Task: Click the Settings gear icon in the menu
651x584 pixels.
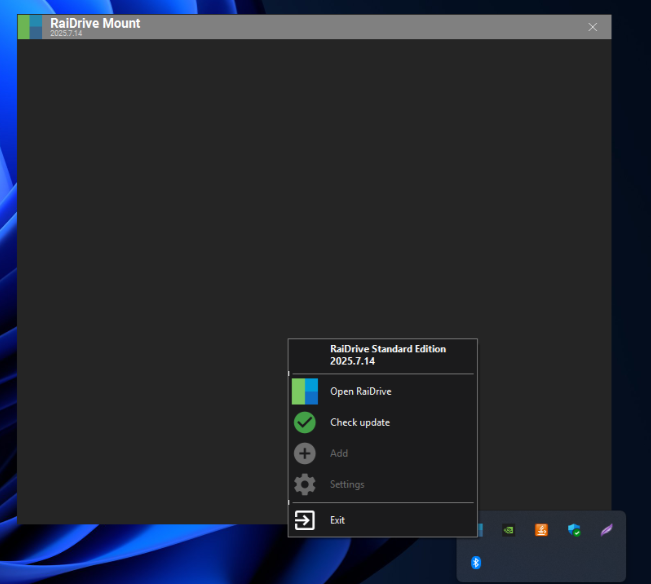Action: coord(305,484)
